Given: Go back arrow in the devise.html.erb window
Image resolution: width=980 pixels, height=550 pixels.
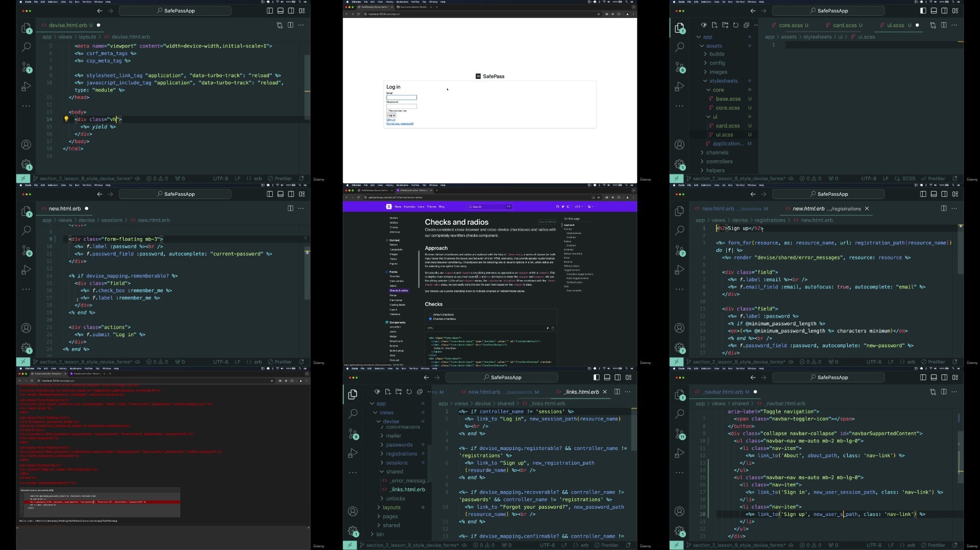Looking at the screenshot, I should (100, 10).
